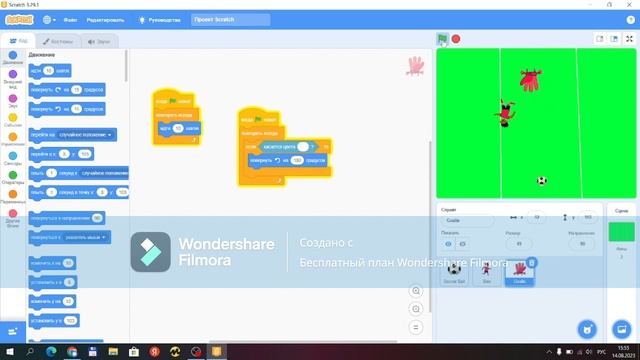Click the workspace horizontal scrollbar
The height and width of the screenshot is (360, 640).
(303, 342)
